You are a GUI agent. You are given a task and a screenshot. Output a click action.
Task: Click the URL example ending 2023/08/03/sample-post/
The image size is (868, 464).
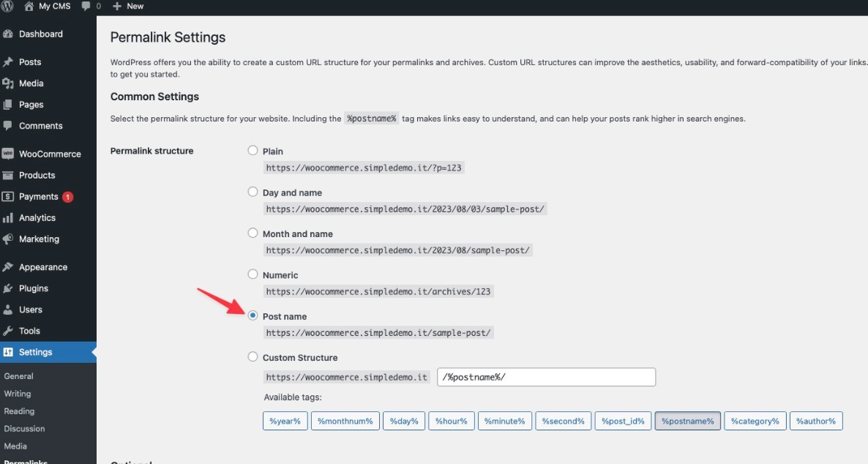[405, 209]
